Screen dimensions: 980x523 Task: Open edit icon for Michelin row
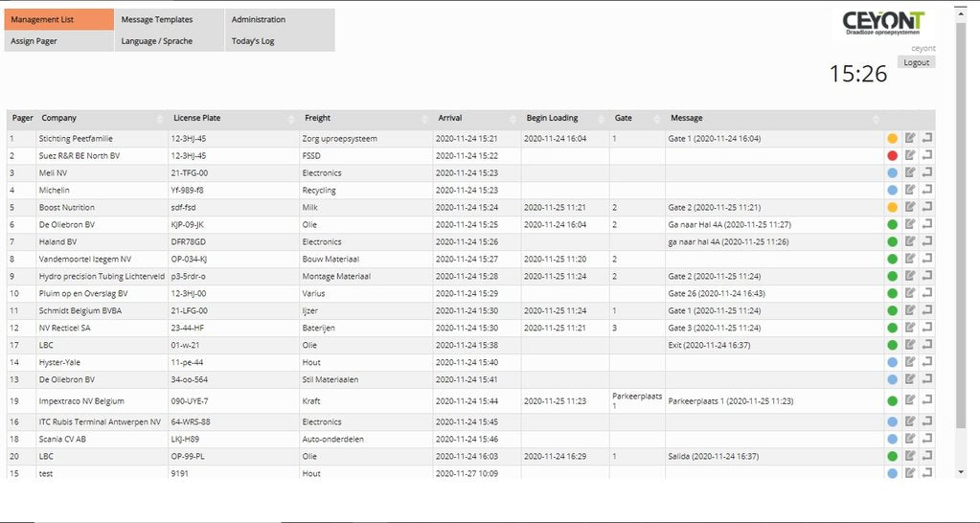coord(910,190)
